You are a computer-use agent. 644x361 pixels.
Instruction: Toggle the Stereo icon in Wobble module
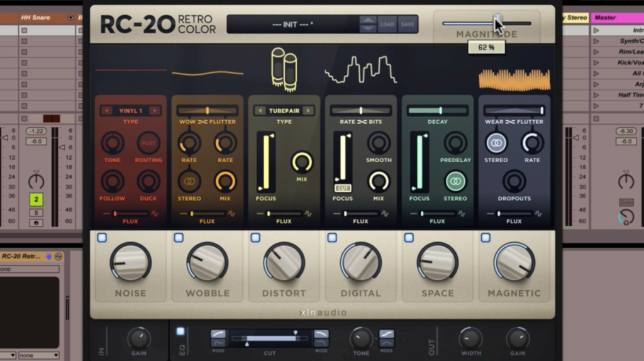coord(189,182)
